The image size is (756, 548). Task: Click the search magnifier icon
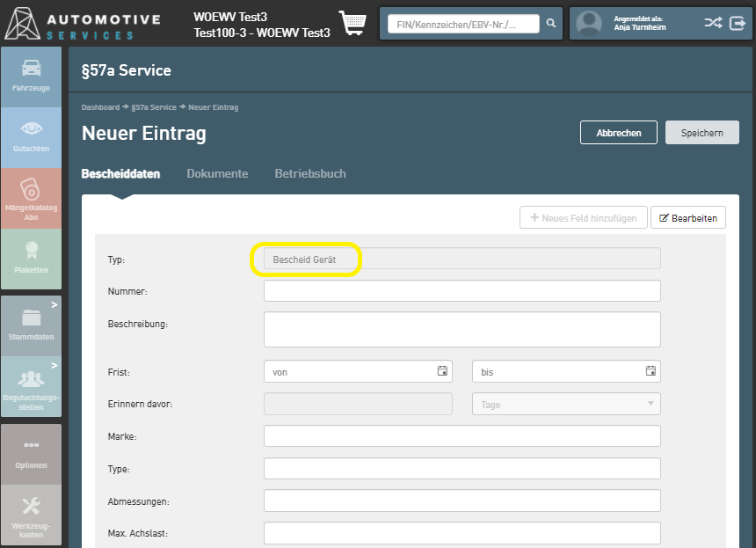551,24
